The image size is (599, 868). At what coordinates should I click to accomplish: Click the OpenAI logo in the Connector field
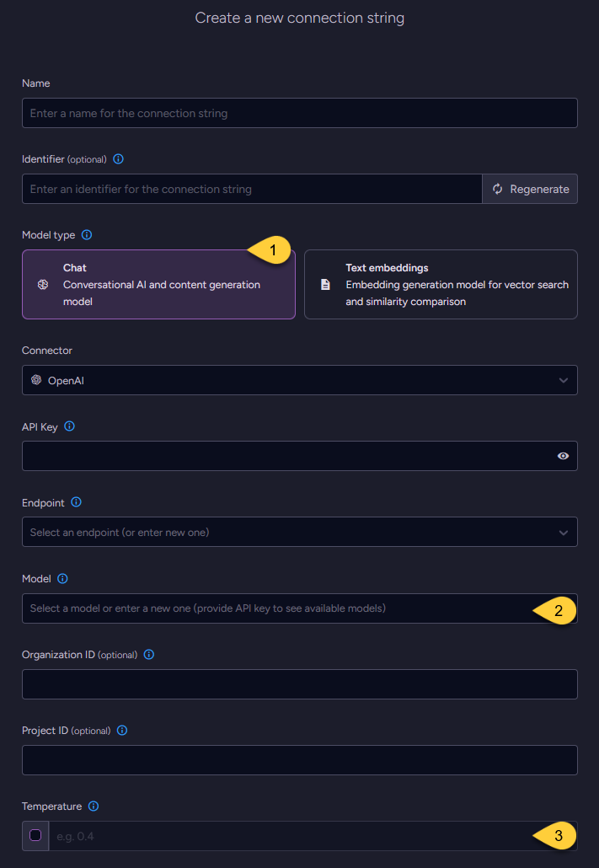click(37, 380)
